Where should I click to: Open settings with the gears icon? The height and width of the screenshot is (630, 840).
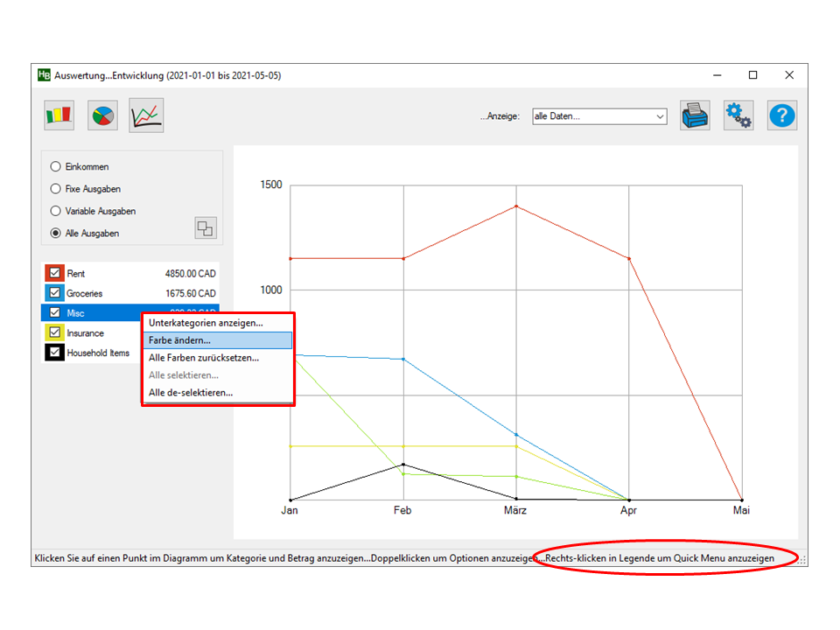pos(738,115)
